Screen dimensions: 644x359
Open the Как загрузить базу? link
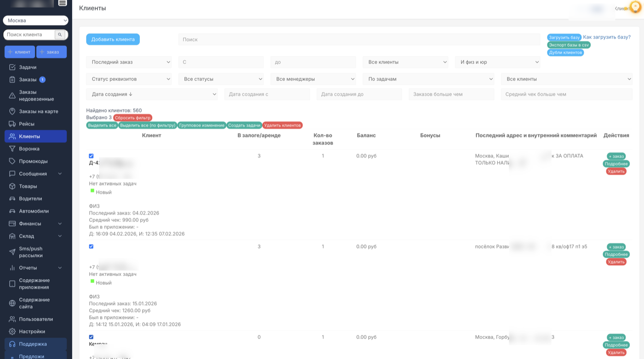pyautogui.click(x=607, y=37)
